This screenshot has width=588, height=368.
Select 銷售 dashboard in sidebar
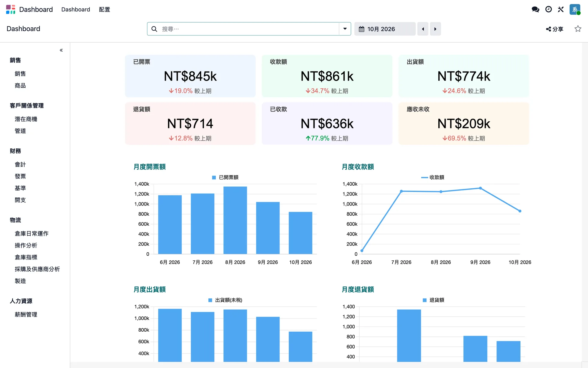click(x=20, y=74)
